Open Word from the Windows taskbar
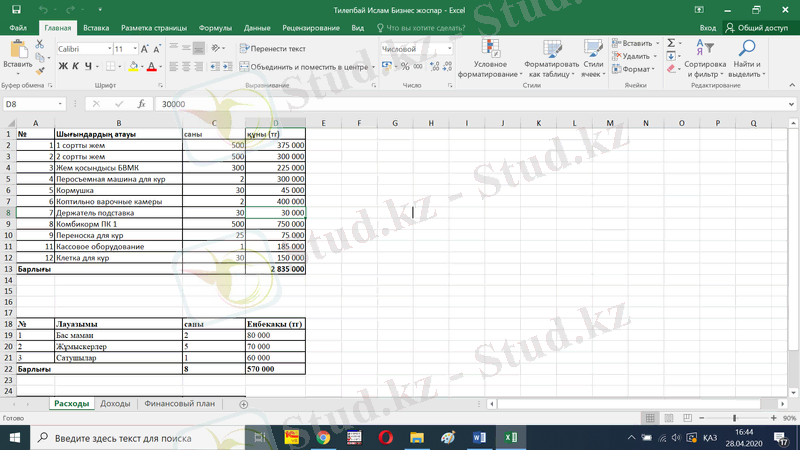 [479, 438]
